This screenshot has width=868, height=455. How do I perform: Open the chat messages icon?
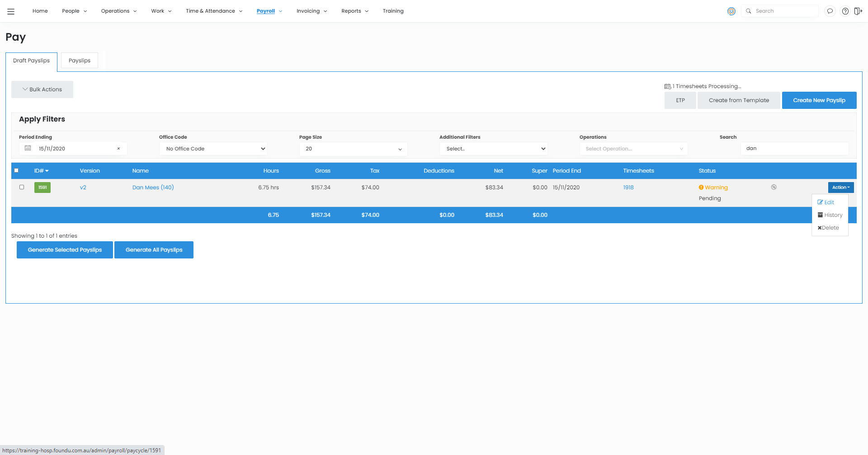pos(830,11)
